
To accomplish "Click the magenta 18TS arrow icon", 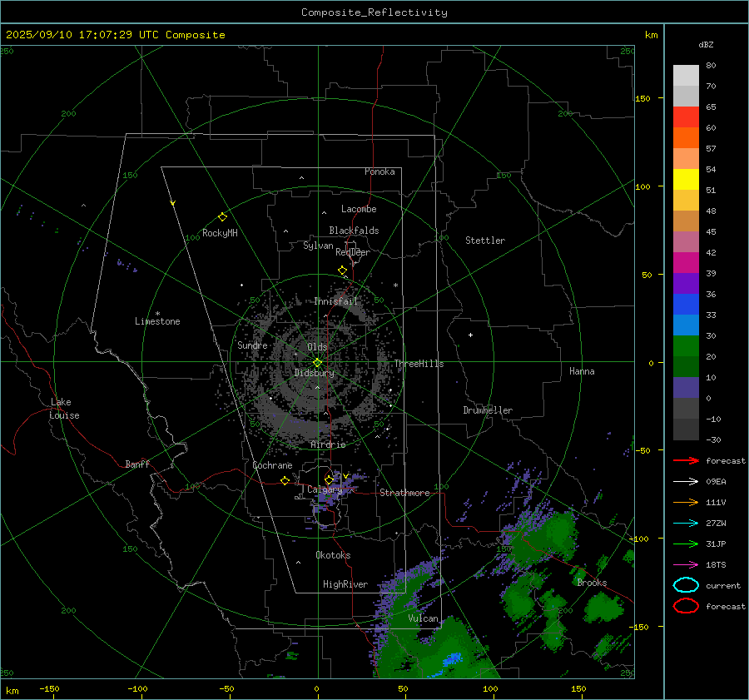I will click(686, 565).
